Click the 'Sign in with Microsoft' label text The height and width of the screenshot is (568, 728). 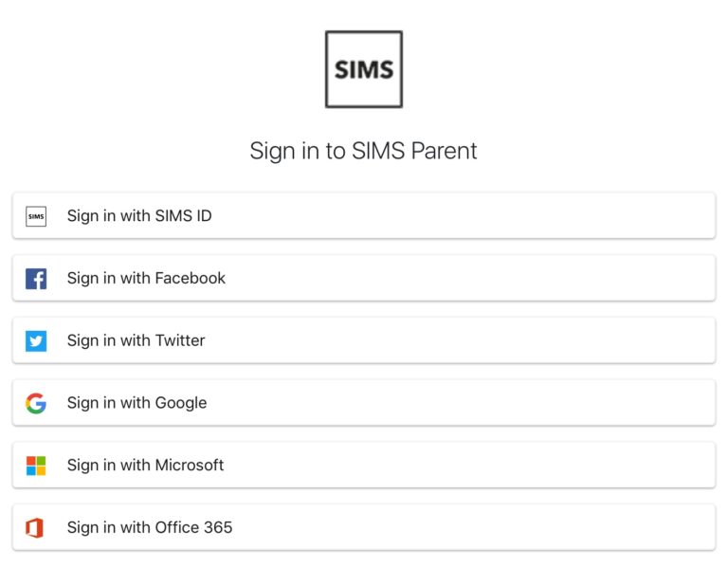click(145, 466)
